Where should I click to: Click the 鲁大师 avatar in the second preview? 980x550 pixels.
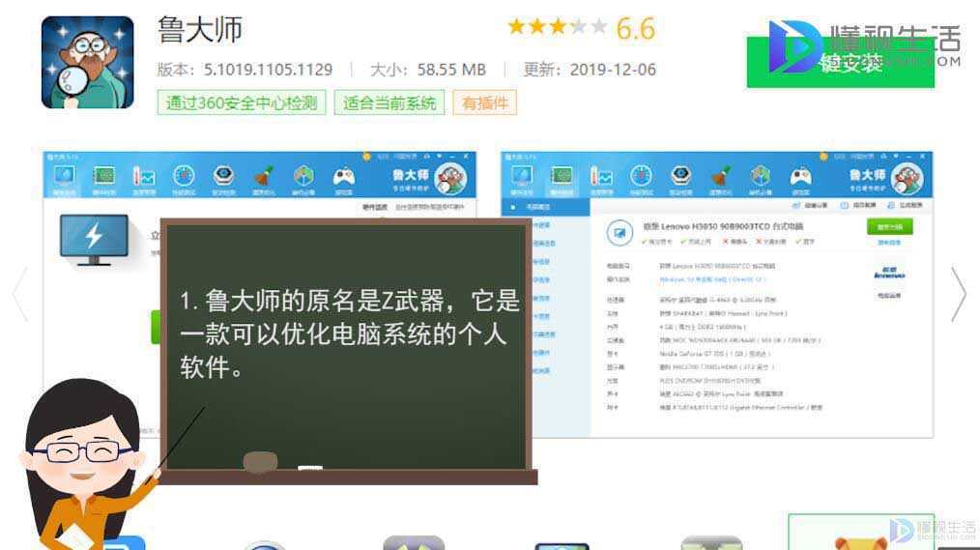click(x=907, y=179)
